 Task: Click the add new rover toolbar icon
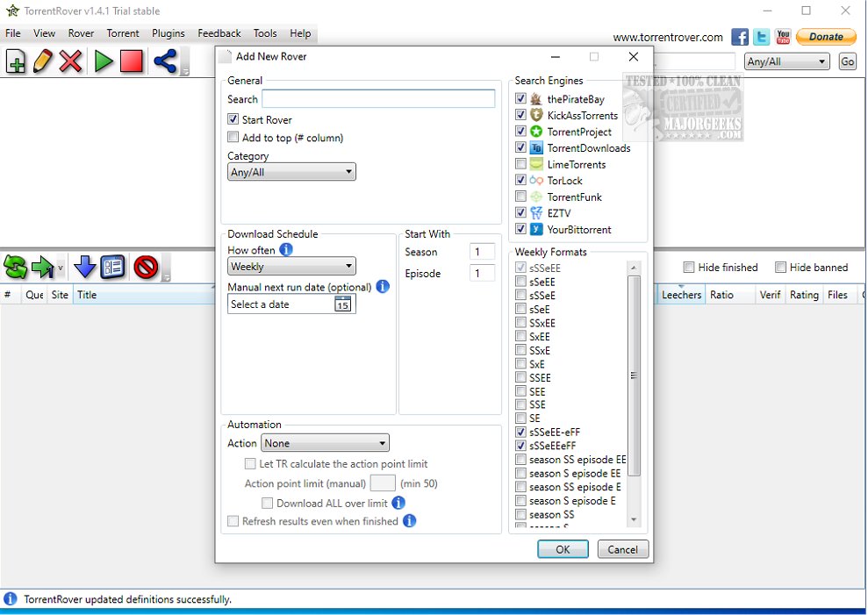point(16,61)
